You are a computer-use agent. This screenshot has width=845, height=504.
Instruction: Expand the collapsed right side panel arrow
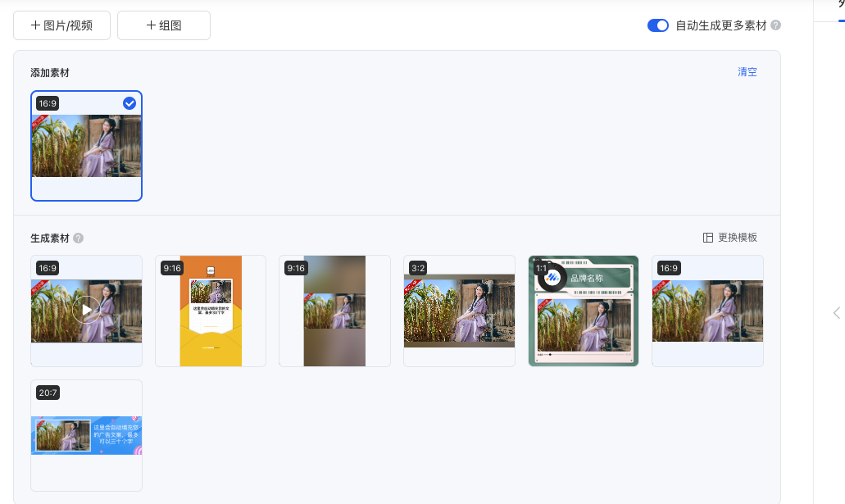tap(836, 312)
